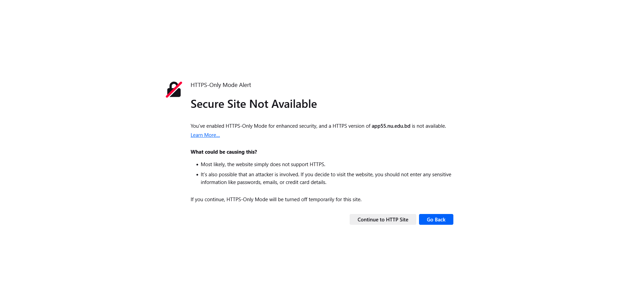Open the Learn More link

(x=205, y=135)
